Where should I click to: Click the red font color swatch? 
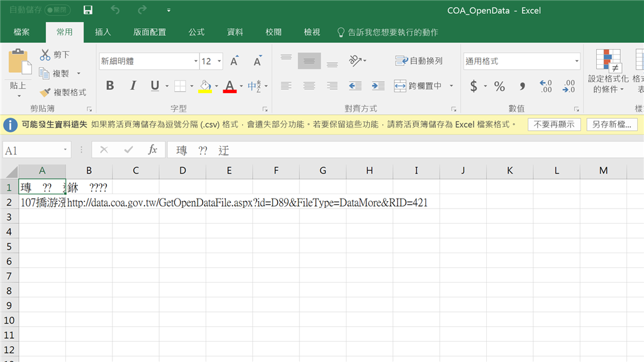(229, 90)
